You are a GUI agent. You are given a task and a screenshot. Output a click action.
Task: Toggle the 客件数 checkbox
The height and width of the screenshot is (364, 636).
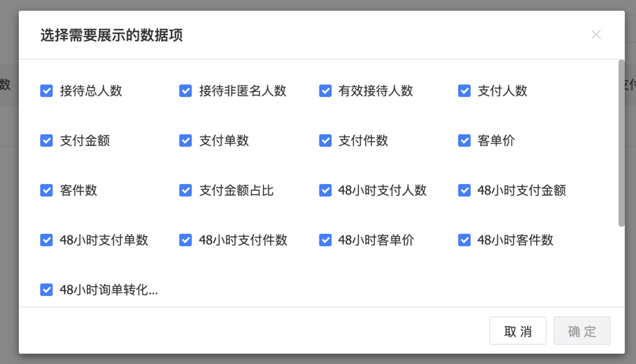pyautogui.click(x=46, y=190)
